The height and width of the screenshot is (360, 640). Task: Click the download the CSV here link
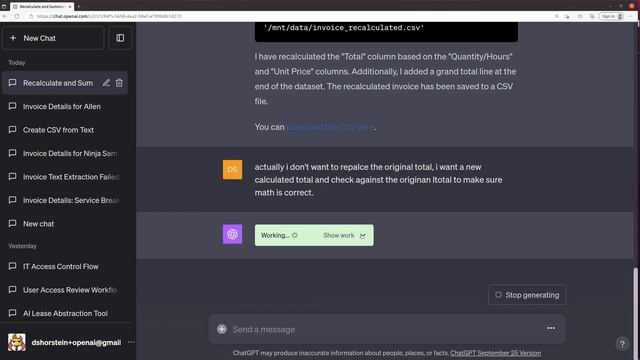point(331,127)
